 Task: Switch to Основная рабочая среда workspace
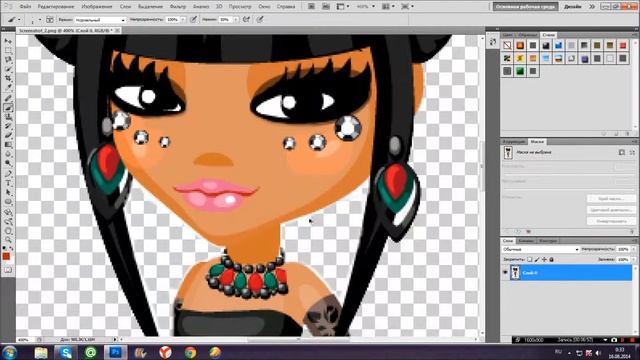pyautogui.click(x=525, y=7)
